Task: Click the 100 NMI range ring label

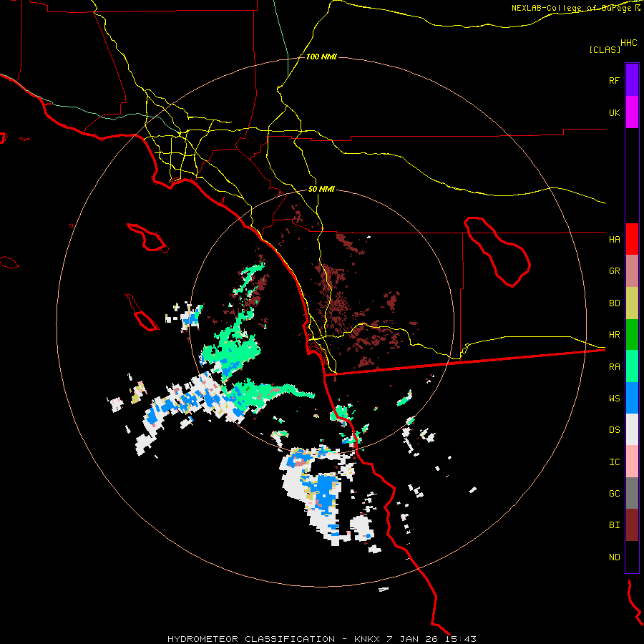Action: click(x=321, y=57)
